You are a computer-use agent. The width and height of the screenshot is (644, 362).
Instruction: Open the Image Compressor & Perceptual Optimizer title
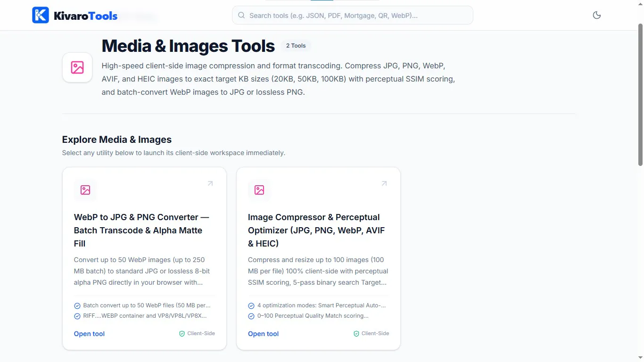[x=316, y=230]
